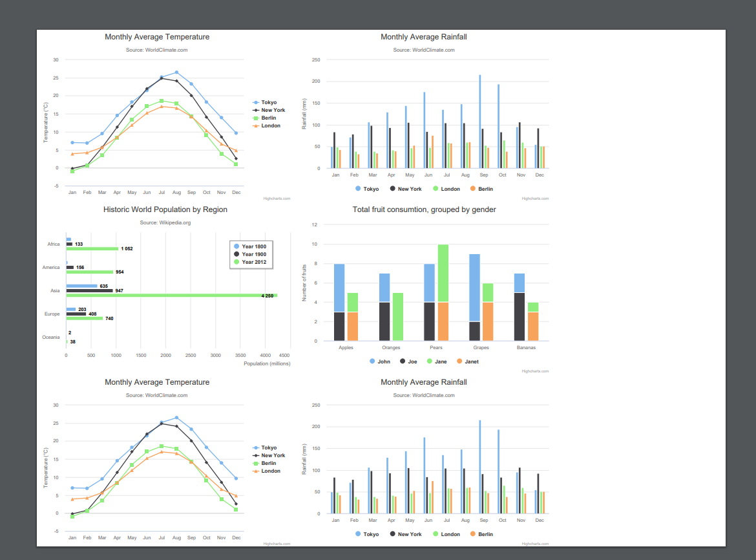This screenshot has width=756, height=560.
Task: Toggle Year 1800 legend item in population chart
Action: [x=250, y=246]
